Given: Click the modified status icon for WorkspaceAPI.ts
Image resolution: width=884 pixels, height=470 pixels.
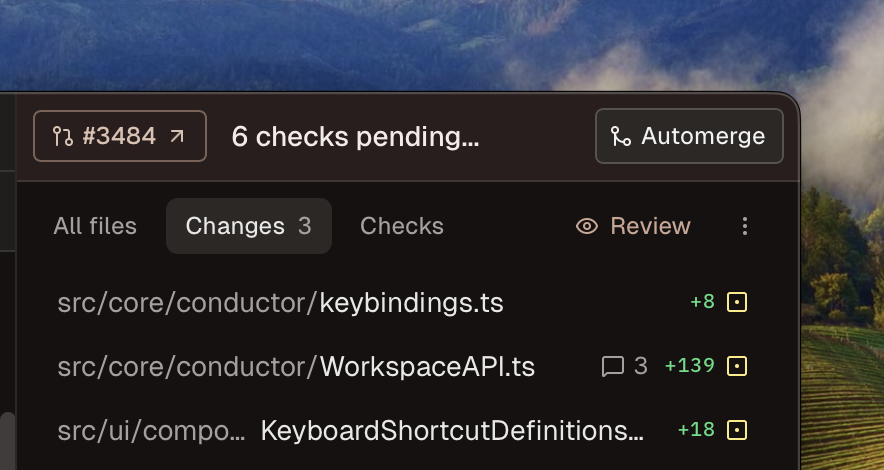Looking at the screenshot, I should tap(737, 366).
